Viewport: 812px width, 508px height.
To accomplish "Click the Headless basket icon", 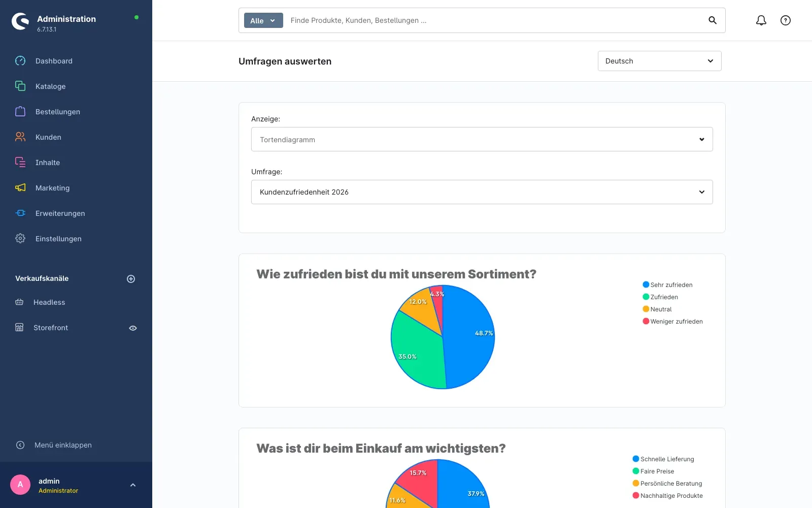I will click(19, 302).
